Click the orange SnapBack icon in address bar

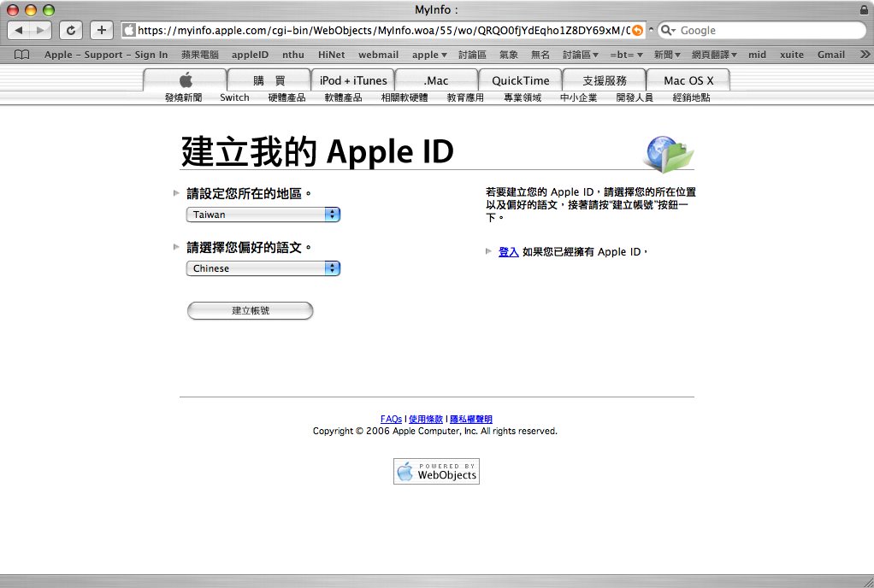coord(637,31)
